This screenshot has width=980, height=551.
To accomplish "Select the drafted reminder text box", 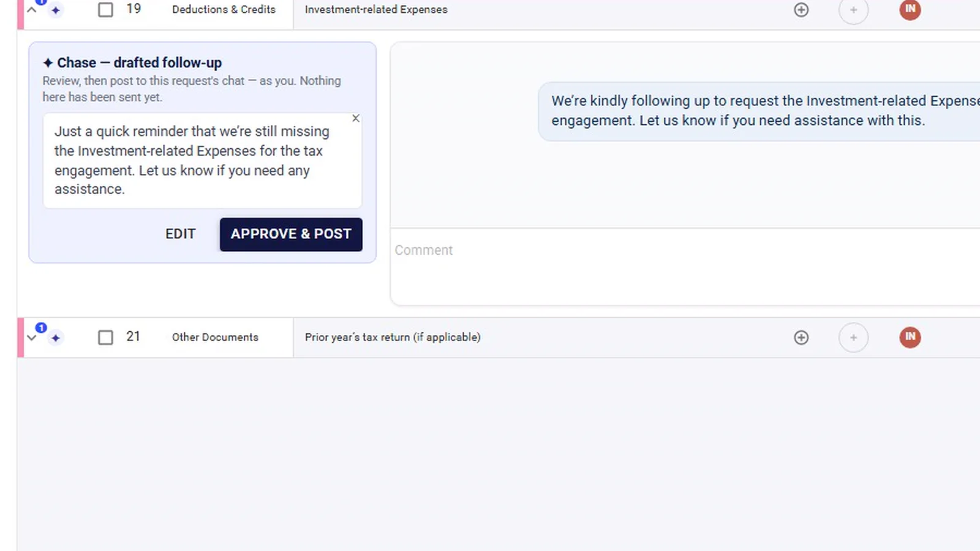I will 202,160.
